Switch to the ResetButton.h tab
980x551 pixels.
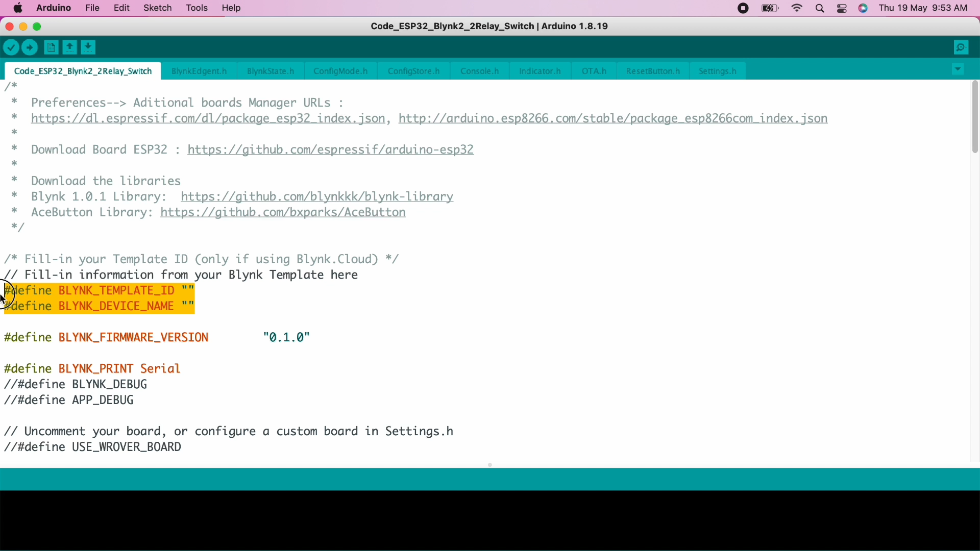(x=654, y=71)
